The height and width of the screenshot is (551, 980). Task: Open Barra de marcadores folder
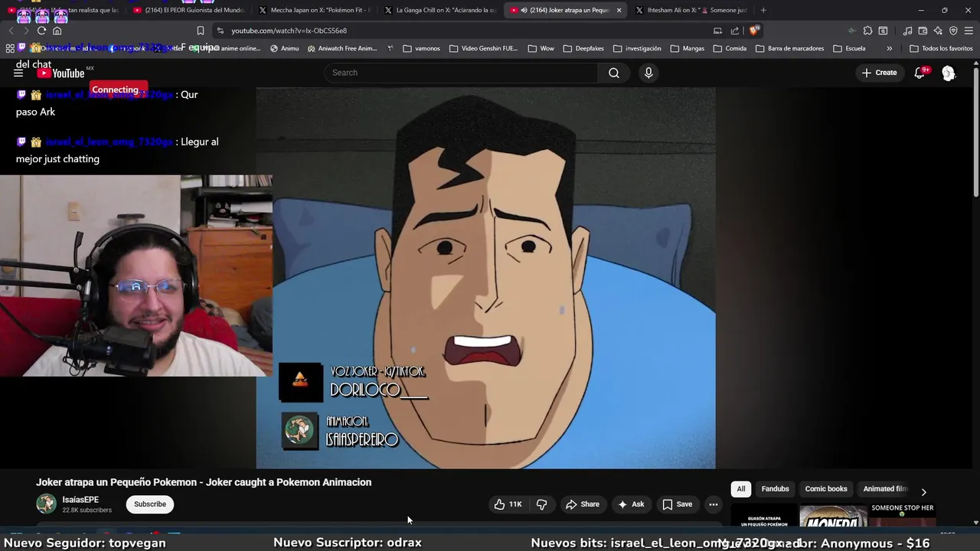coord(789,48)
